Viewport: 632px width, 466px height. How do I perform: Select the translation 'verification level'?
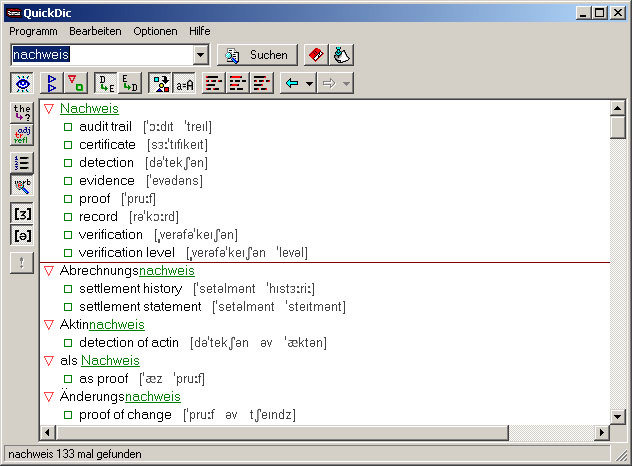coord(127,253)
